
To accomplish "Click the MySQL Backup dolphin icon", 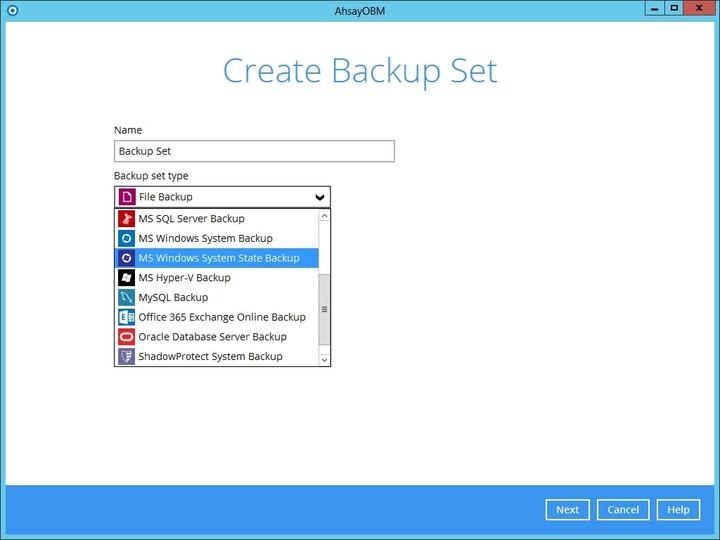I will [126, 297].
